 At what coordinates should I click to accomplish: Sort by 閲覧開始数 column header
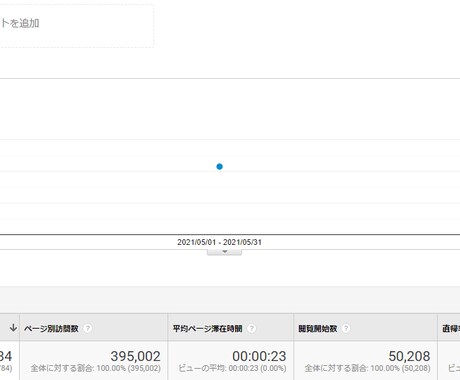tap(318, 329)
